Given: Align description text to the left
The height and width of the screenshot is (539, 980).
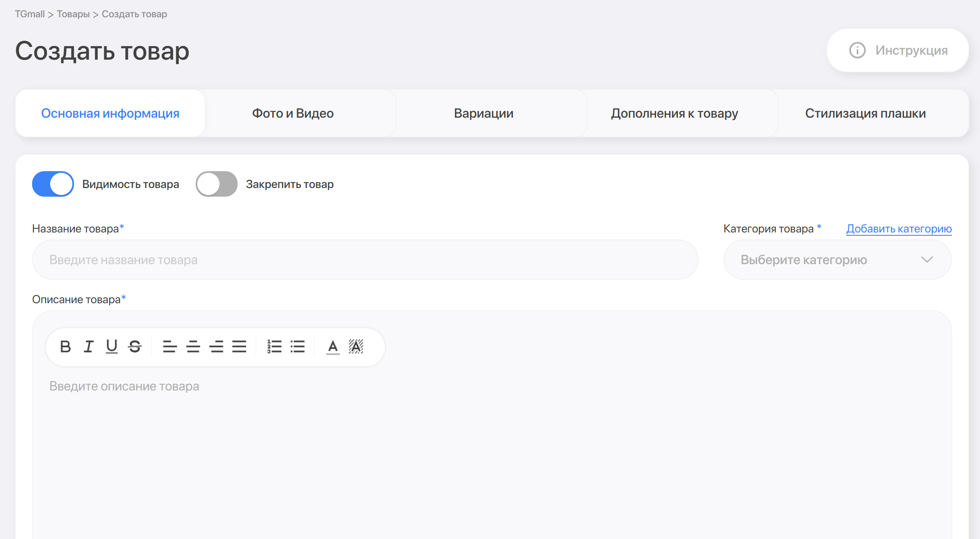Looking at the screenshot, I should point(170,346).
